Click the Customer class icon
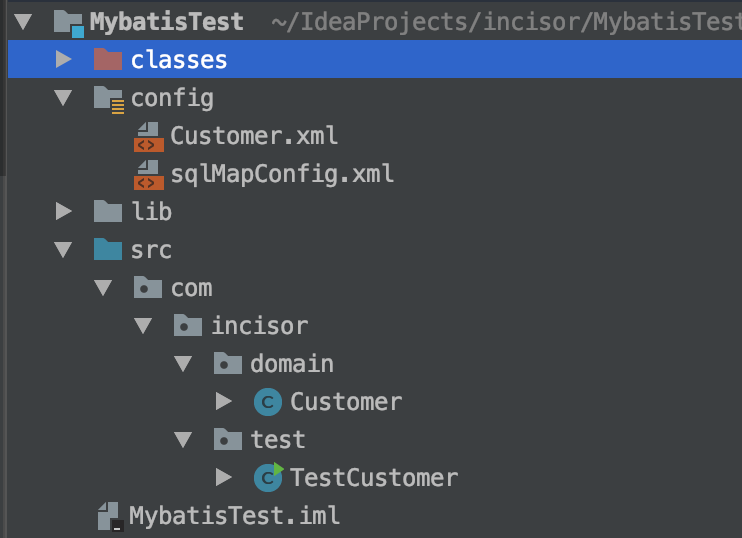The image size is (742, 538). (x=267, y=402)
